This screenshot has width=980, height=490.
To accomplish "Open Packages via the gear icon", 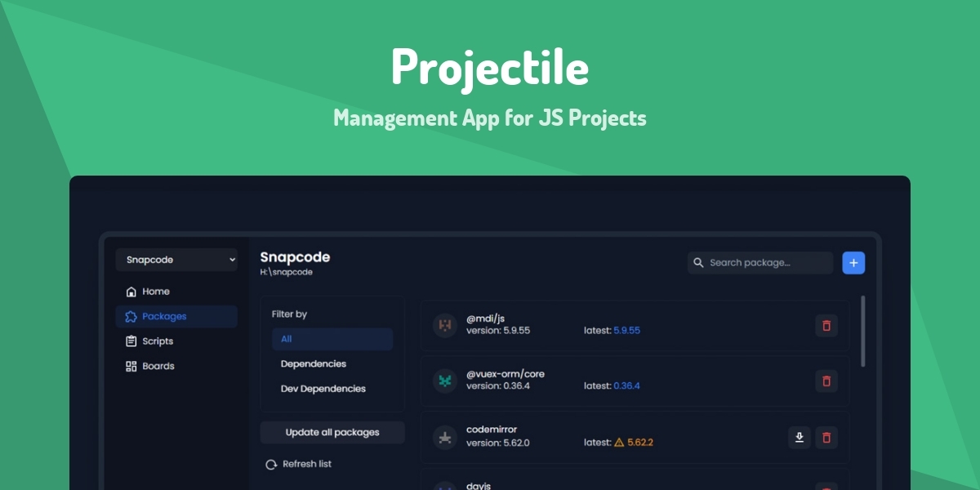I will (131, 316).
